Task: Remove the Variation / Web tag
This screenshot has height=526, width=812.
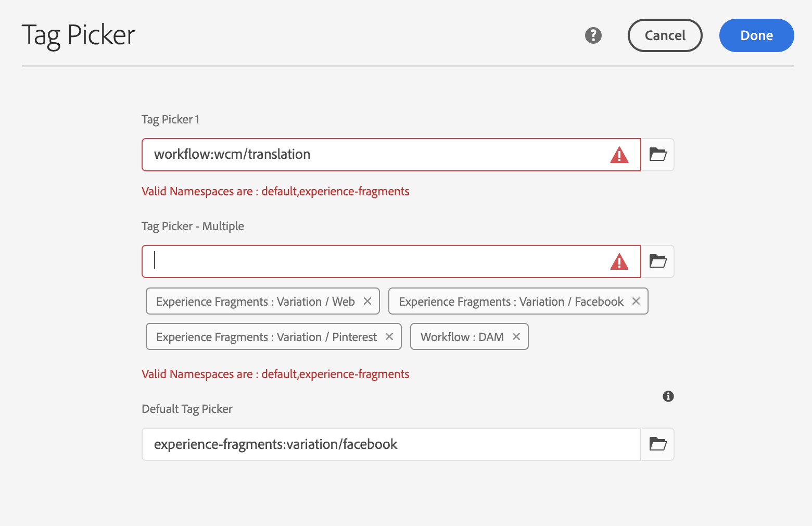Action: 367,302
